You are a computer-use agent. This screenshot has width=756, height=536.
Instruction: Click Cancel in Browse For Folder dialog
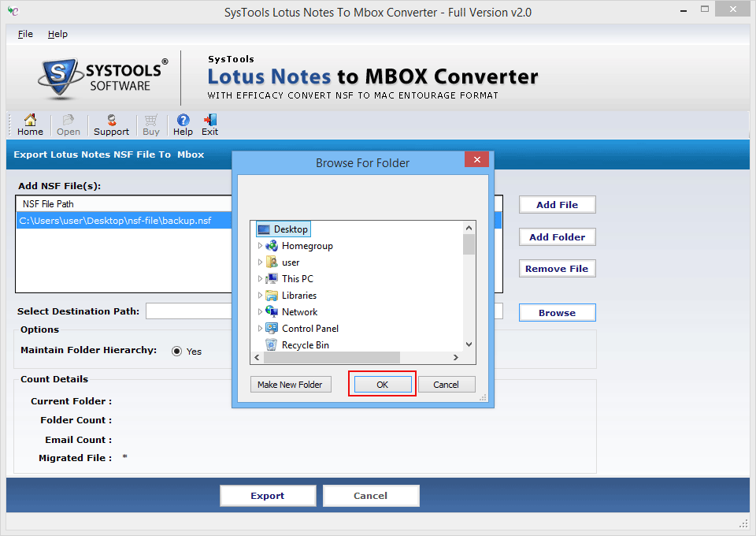pyautogui.click(x=446, y=385)
